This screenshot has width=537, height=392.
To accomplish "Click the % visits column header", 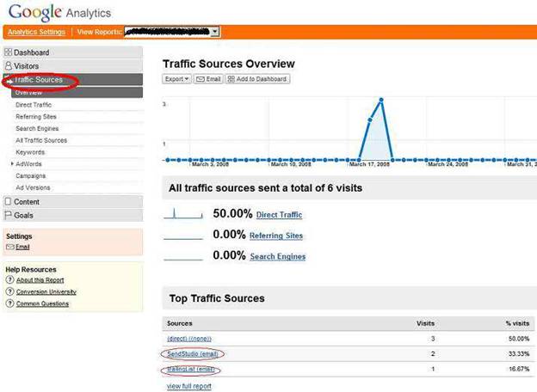I will 517,323.
